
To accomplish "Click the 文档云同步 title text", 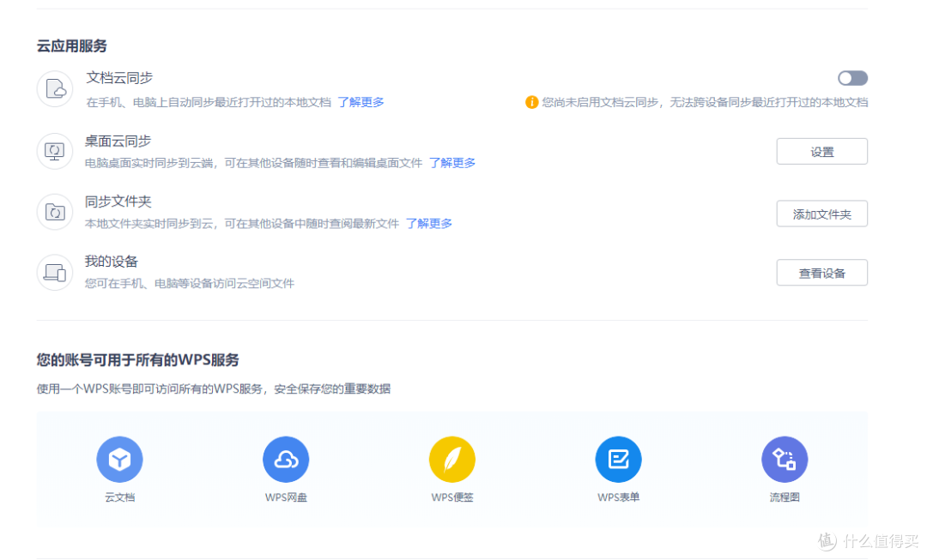I will tap(119, 78).
